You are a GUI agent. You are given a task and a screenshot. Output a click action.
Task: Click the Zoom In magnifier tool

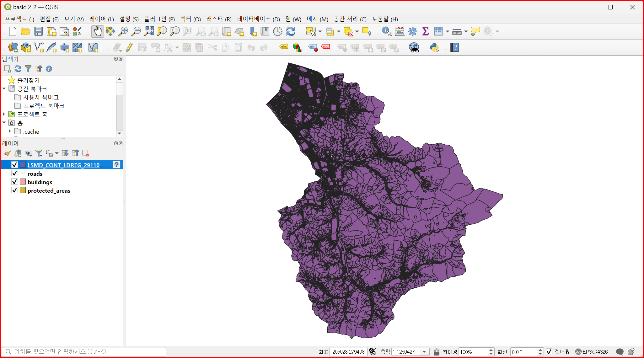[123, 31]
